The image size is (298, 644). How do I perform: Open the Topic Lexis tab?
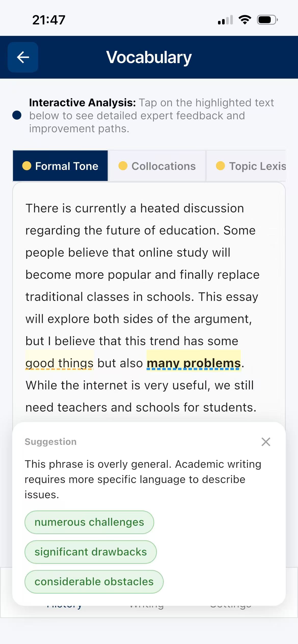251,166
